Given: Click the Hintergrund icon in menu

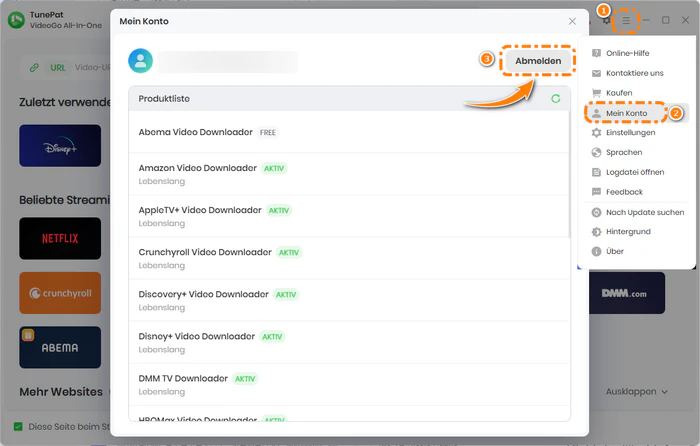Looking at the screenshot, I should click(x=596, y=232).
